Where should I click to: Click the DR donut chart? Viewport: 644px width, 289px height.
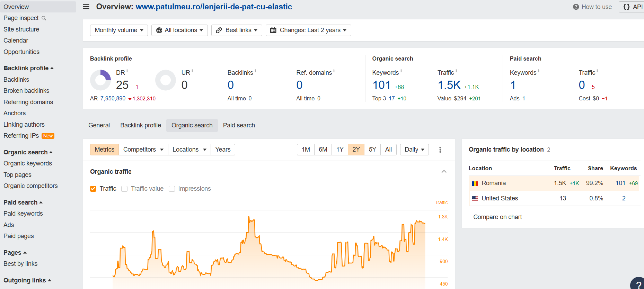point(100,80)
